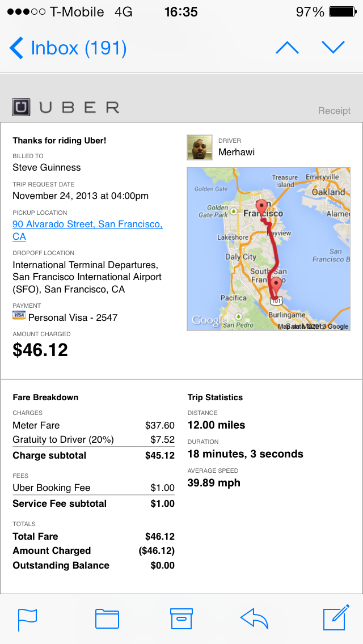The height and width of the screenshot is (644, 363).
Task: Compose a new message
Action: click(335, 618)
